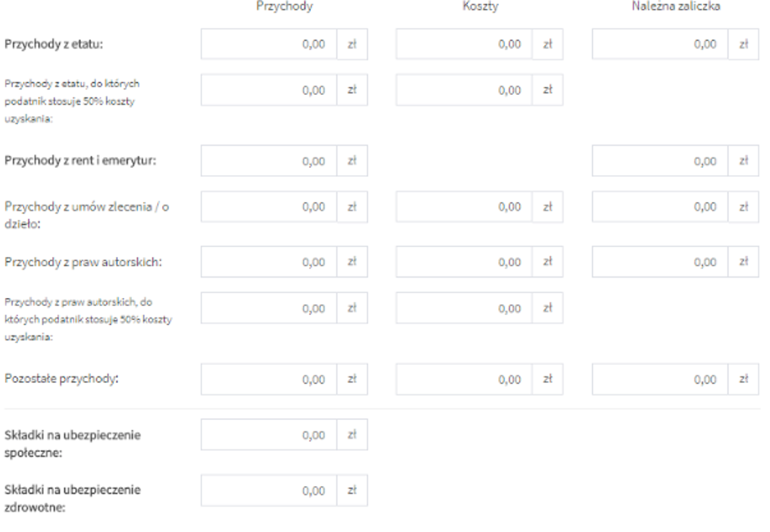770x532 pixels.
Task: Click Koszty field for main 'Przychody z etatu' row
Action: [464, 44]
